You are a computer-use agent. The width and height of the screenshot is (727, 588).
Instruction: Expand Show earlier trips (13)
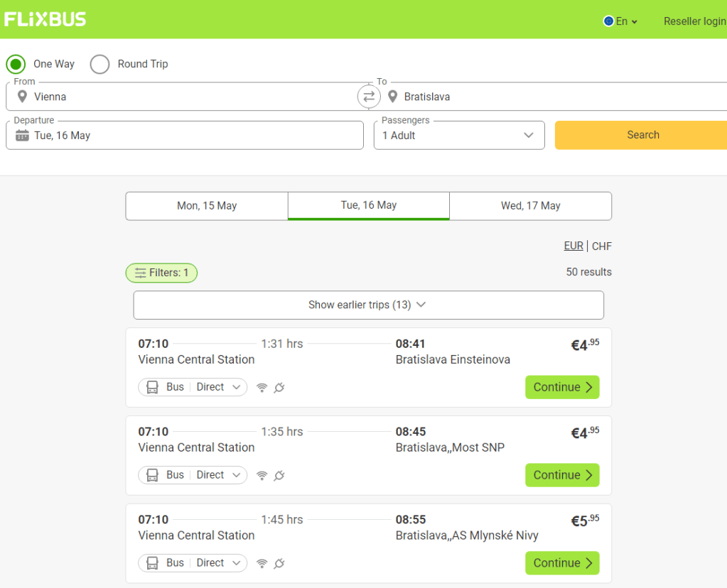(x=368, y=305)
